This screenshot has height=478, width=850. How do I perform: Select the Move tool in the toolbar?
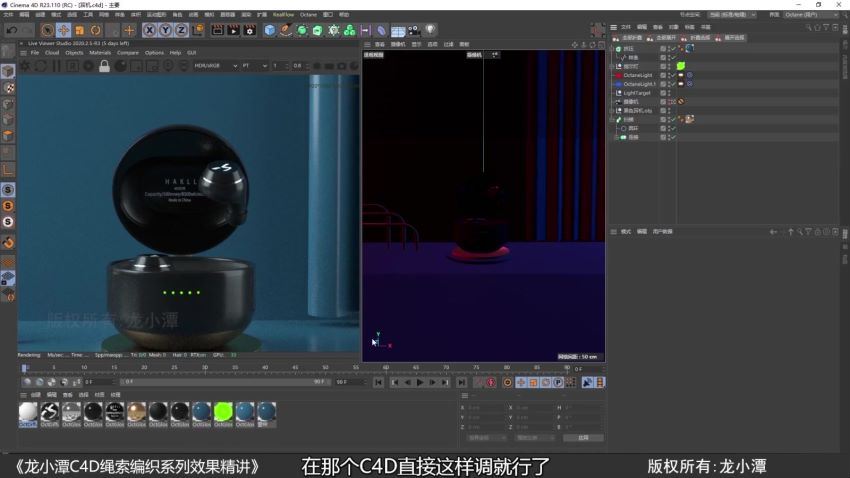[63, 30]
